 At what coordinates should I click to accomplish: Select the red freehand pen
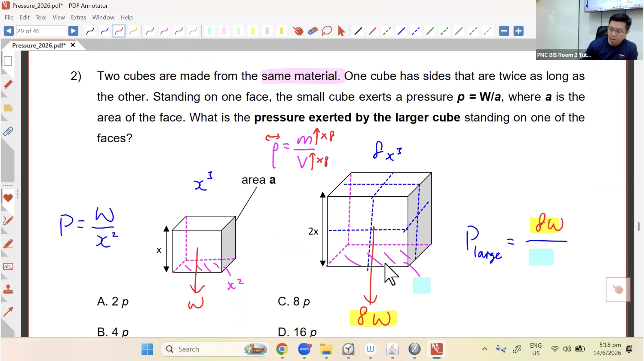(x=119, y=31)
